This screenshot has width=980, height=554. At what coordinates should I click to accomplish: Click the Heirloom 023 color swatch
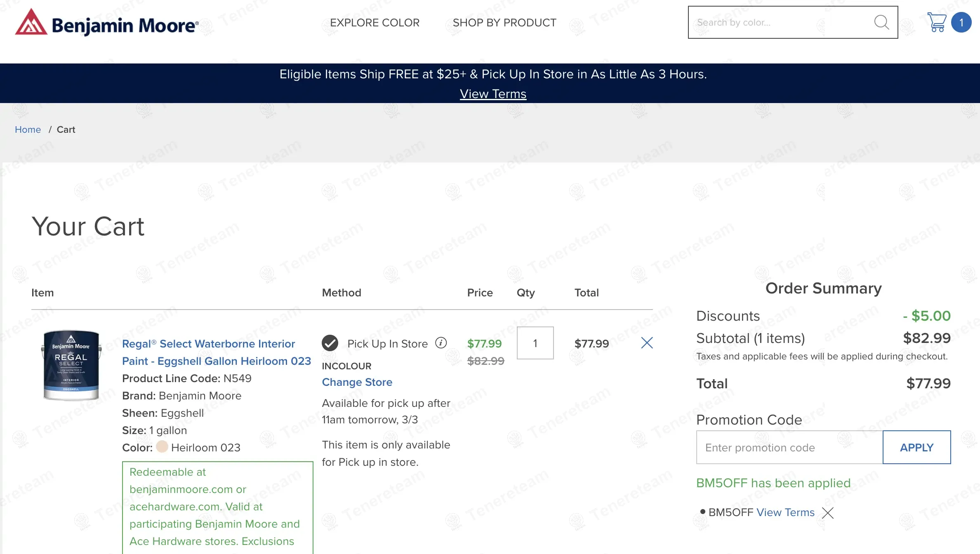pos(162,447)
